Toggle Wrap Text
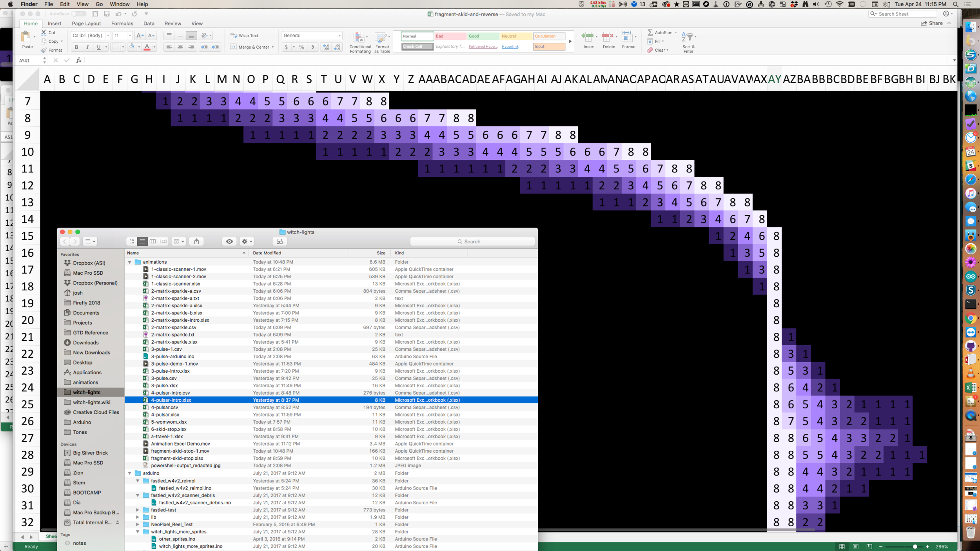Viewport: 980px width, 551px height. [244, 36]
